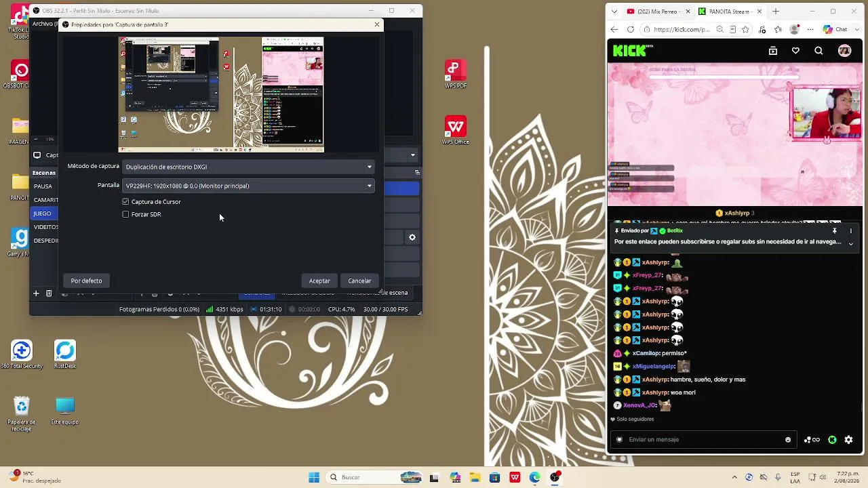Screen dimensions: 868x488
Task: Open Kick chat settings gear
Action: pyautogui.click(x=848, y=440)
